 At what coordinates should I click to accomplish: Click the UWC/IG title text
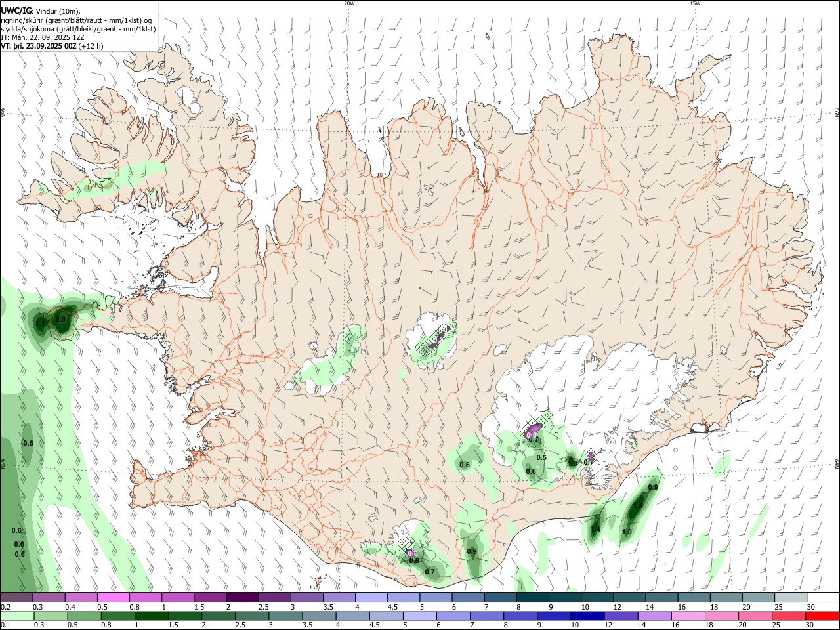coord(16,10)
